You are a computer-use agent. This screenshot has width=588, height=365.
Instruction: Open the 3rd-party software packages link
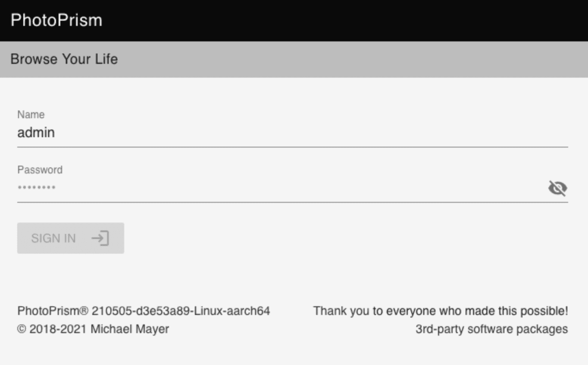point(491,329)
